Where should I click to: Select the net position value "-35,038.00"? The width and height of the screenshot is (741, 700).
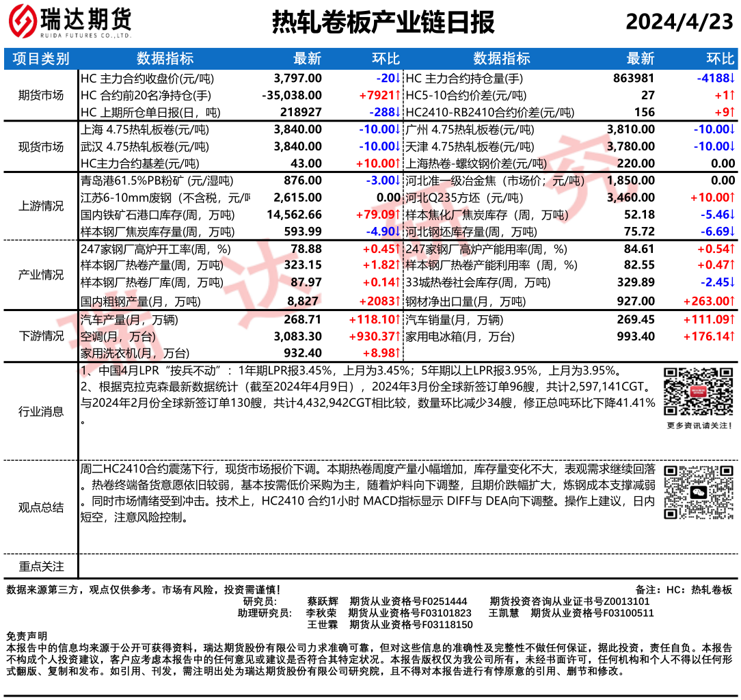point(292,96)
